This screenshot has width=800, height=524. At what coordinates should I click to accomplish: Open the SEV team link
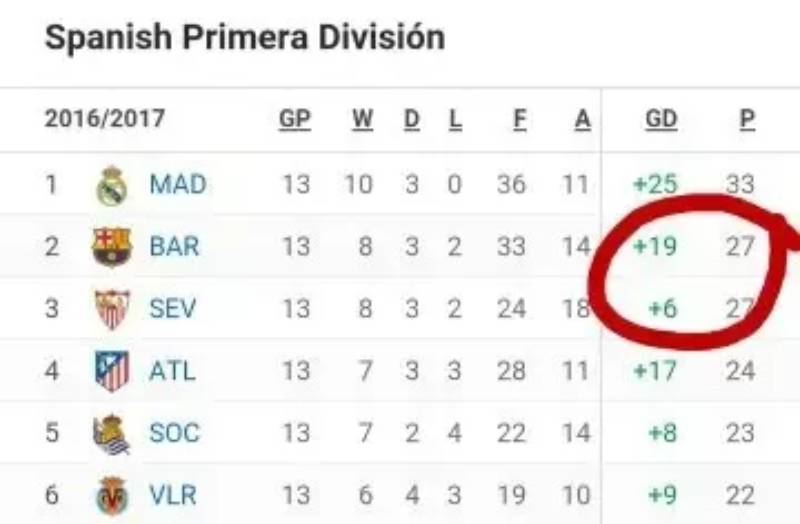tap(173, 308)
